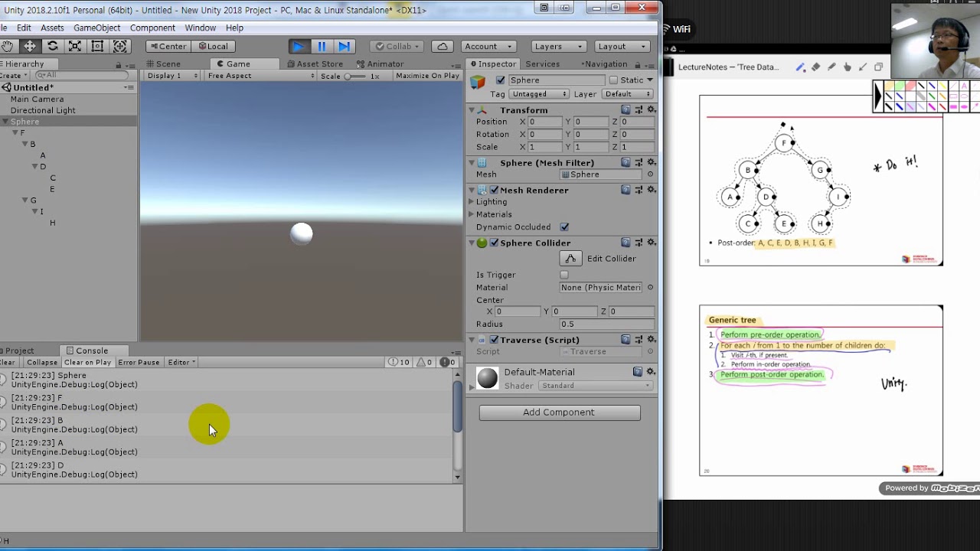Screen dimensions: 980x551
Task: Toggle Traverse script enabled checkbox
Action: pyautogui.click(x=494, y=340)
